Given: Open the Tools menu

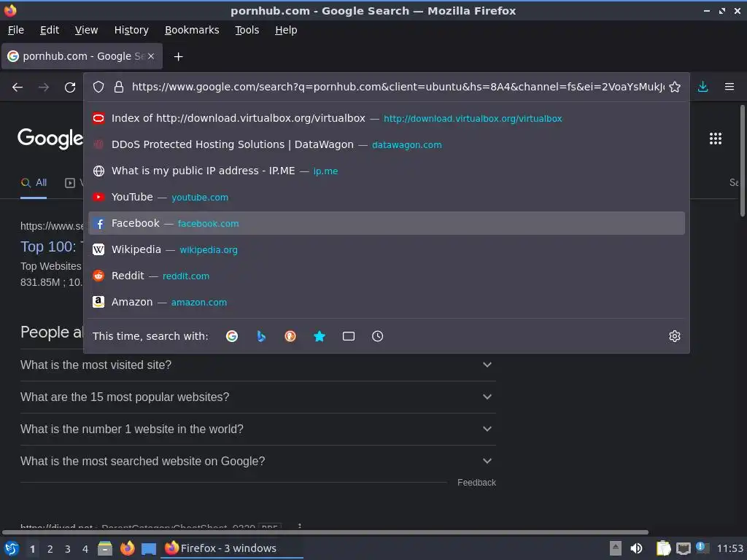Looking at the screenshot, I should point(247,30).
